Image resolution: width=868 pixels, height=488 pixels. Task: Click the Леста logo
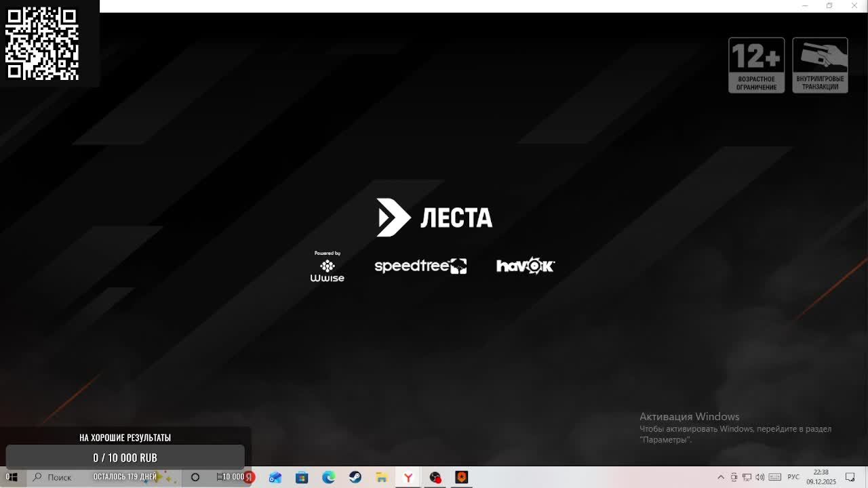pyautogui.click(x=435, y=218)
